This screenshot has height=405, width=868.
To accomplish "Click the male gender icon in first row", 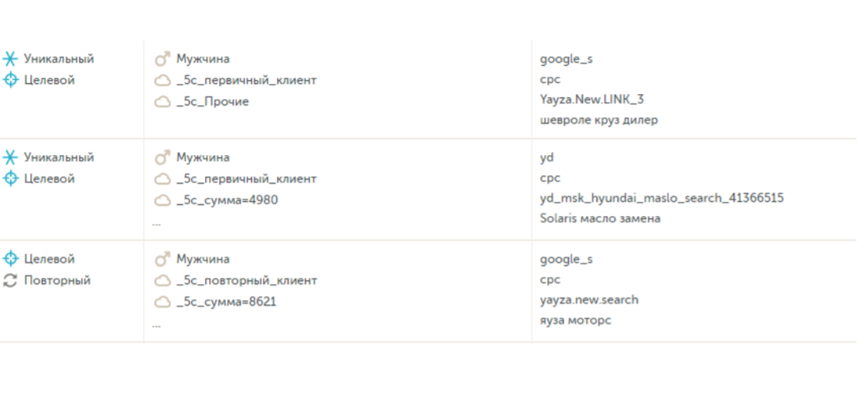I will point(162,59).
